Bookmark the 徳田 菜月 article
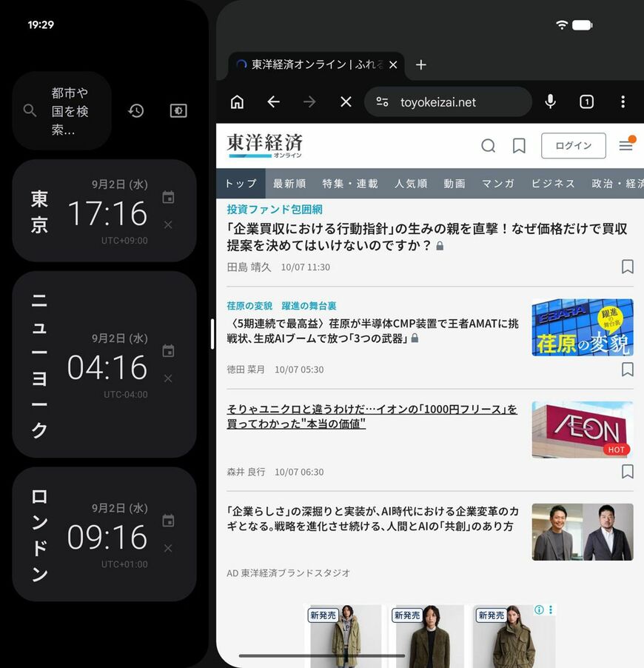Image resolution: width=644 pixels, height=668 pixels. (628, 369)
